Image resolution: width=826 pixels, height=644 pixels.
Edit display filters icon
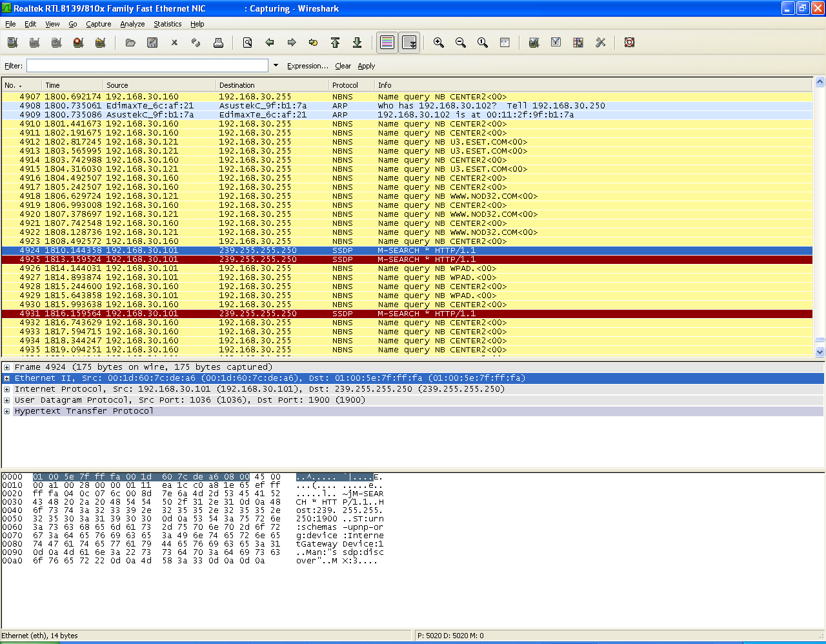coord(556,43)
